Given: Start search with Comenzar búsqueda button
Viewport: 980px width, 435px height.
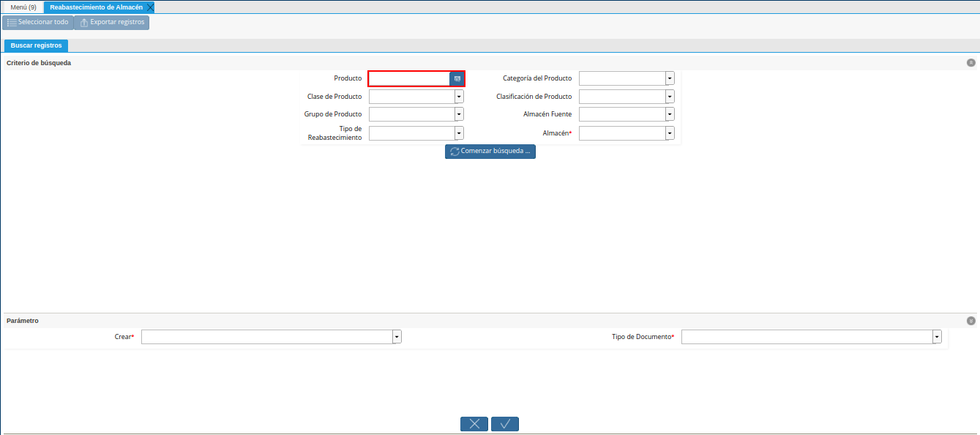Looking at the screenshot, I should pos(490,152).
